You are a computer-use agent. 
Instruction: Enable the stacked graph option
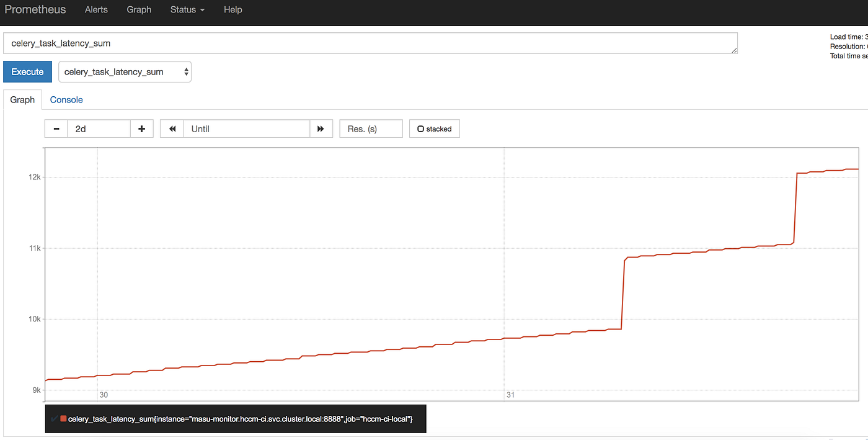434,128
